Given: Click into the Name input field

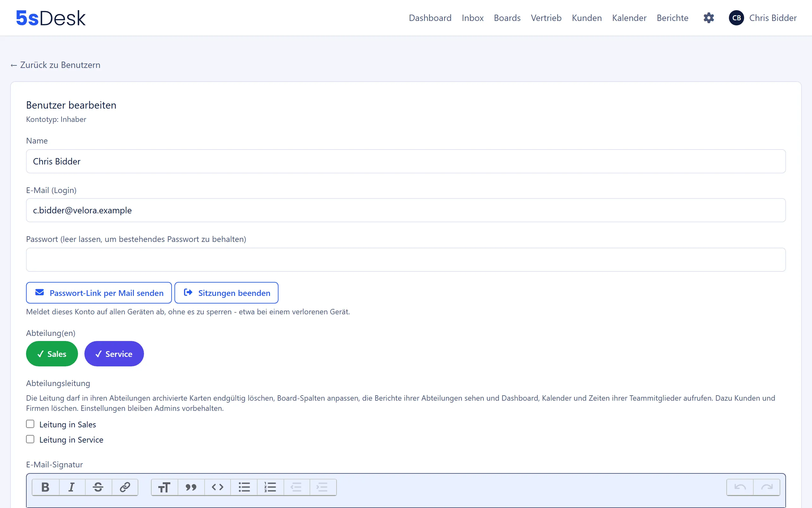Looking at the screenshot, I should coord(406,161).
